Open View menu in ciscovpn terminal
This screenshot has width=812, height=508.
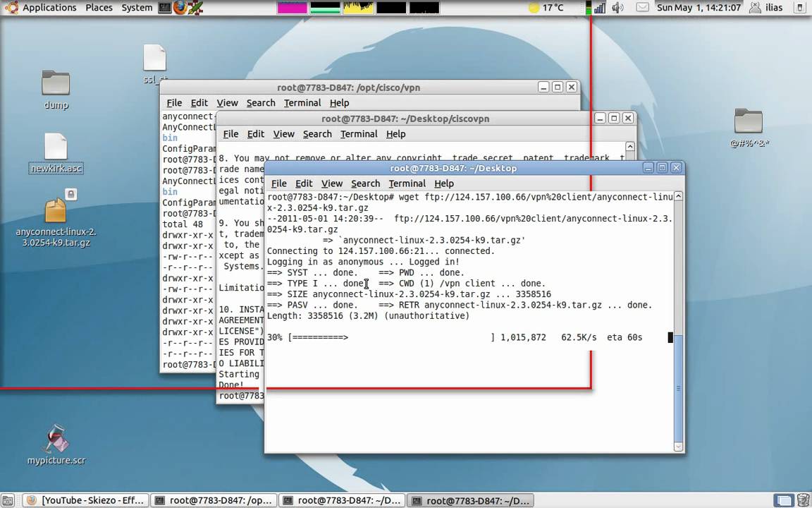point(283,134)
